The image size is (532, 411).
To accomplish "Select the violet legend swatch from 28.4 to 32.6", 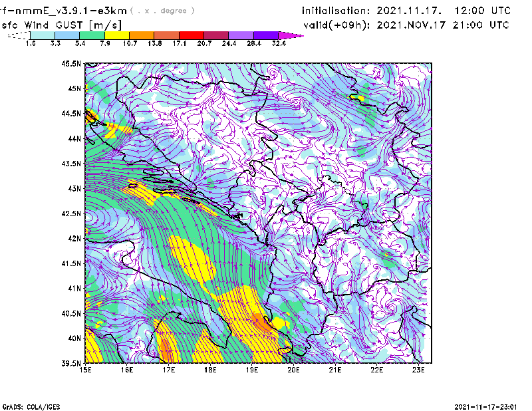I will tap(266, 35).
